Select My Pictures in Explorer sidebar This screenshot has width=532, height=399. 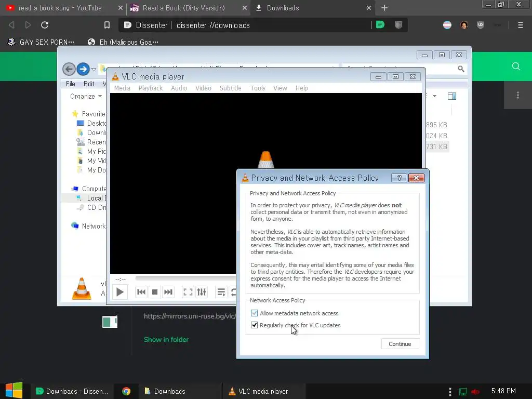pyautogui.click(x=91, y=151)
